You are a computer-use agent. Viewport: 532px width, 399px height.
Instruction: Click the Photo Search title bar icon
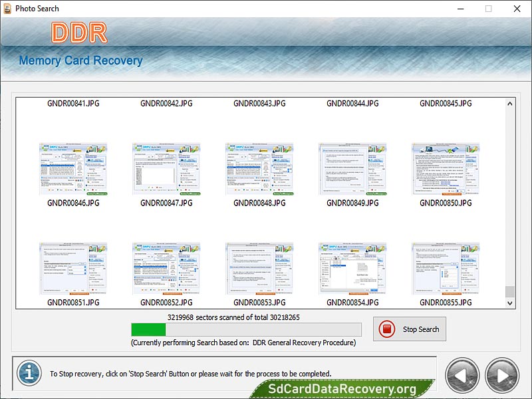(8, 9)
